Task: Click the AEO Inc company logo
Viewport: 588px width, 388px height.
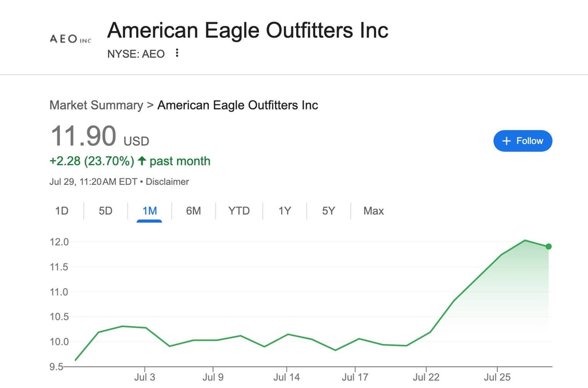Action: click(71, 39)
